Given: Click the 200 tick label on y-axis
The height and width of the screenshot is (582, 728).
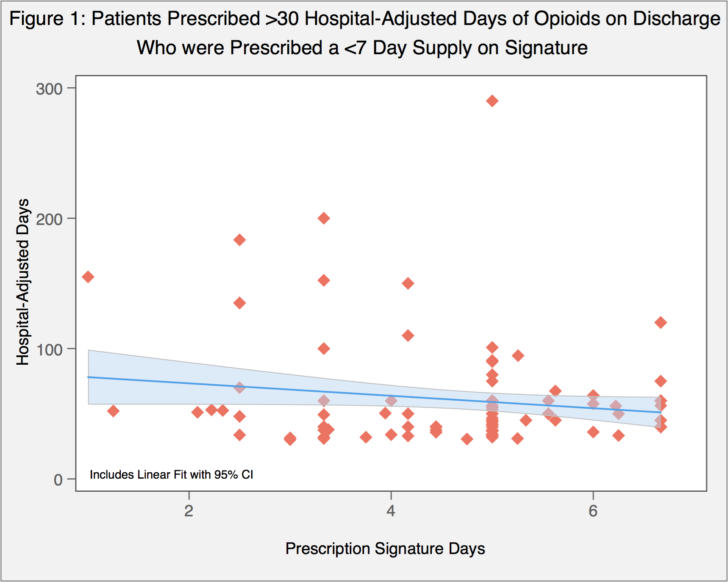Looking at the screenshot, I should 49,219.
